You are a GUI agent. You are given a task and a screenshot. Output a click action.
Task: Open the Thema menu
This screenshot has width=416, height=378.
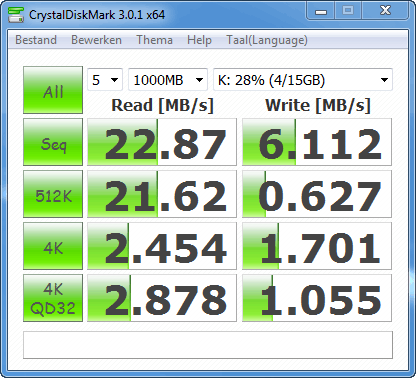pos(155,40)
